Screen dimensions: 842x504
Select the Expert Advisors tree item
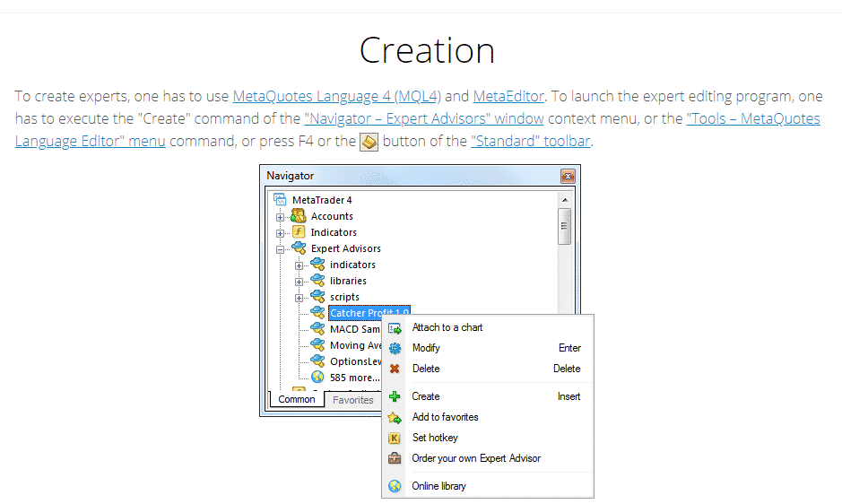tap(346, 248)
